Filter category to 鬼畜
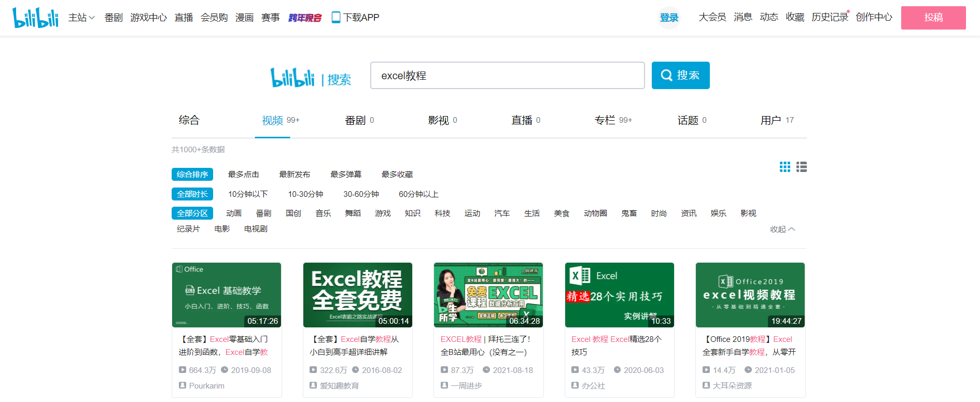 pyautogui.click(x=629, y=213)
